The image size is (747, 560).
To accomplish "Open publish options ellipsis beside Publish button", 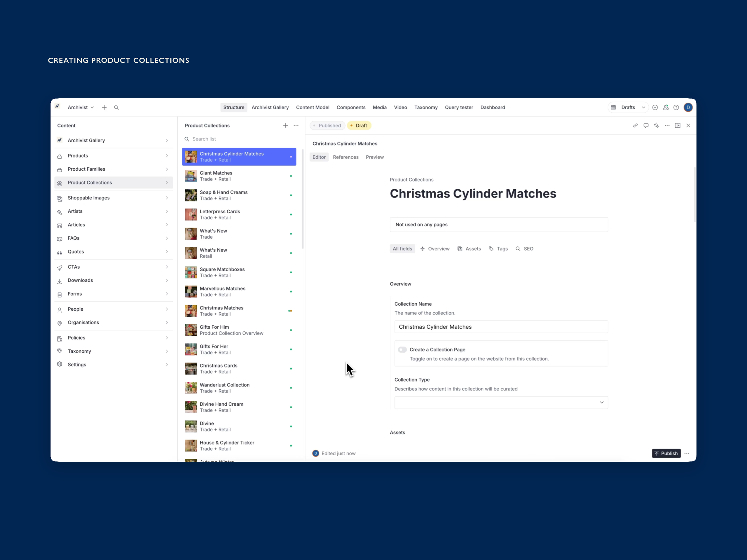I will click(x=687, y=453).
